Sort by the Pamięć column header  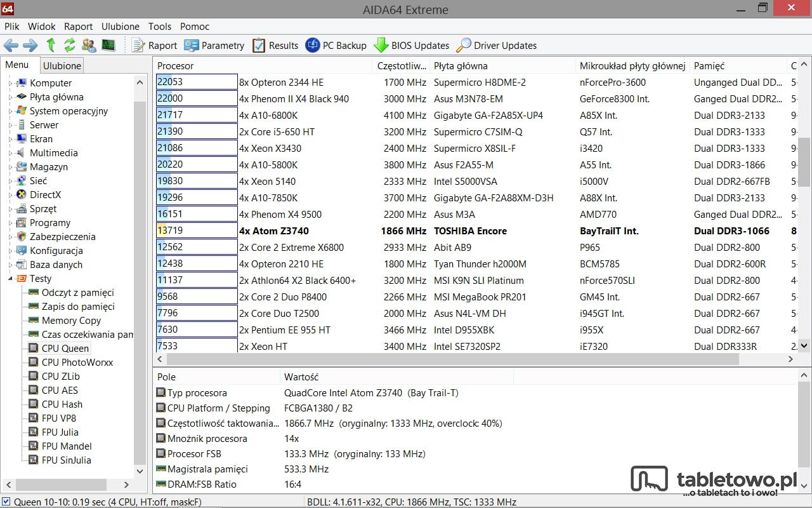tap(738, 65)
